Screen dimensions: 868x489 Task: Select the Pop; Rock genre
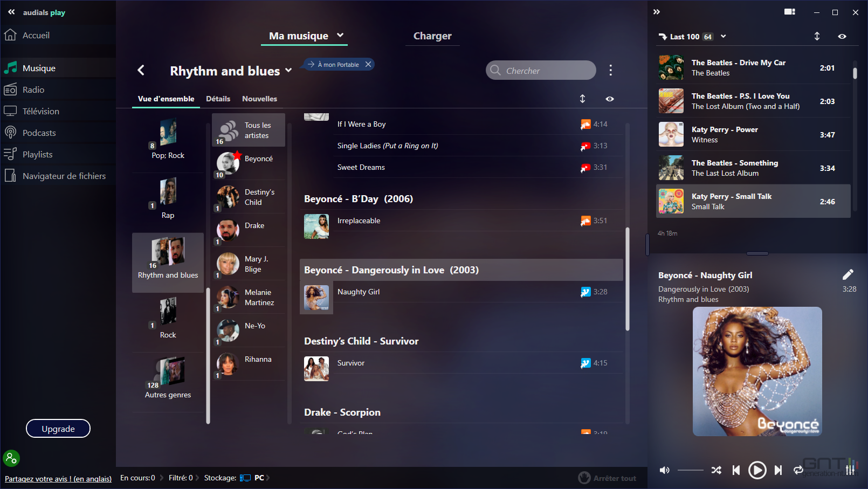pyautogui.click(x=168, y=143)
